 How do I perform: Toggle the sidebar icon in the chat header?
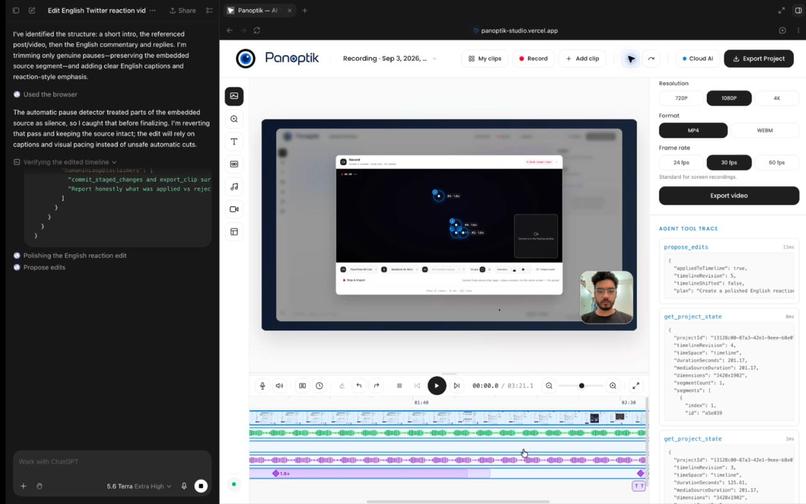pos(16,10)
